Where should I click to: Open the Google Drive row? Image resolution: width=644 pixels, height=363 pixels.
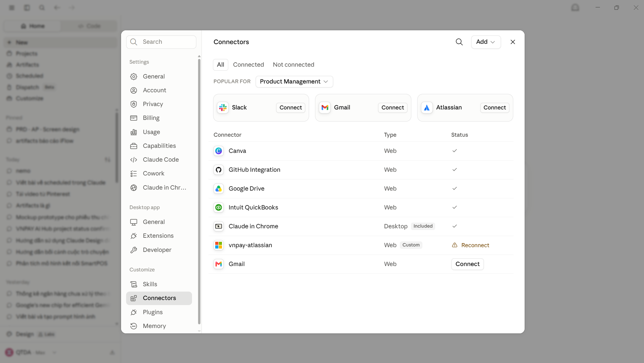[x=361, y=189]
